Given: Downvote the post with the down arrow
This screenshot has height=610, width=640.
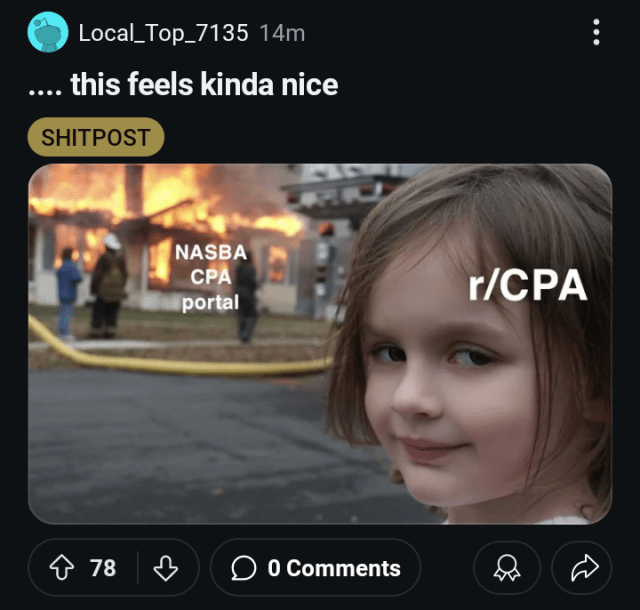Looking at the screenshot, I should tap(165, 567).
